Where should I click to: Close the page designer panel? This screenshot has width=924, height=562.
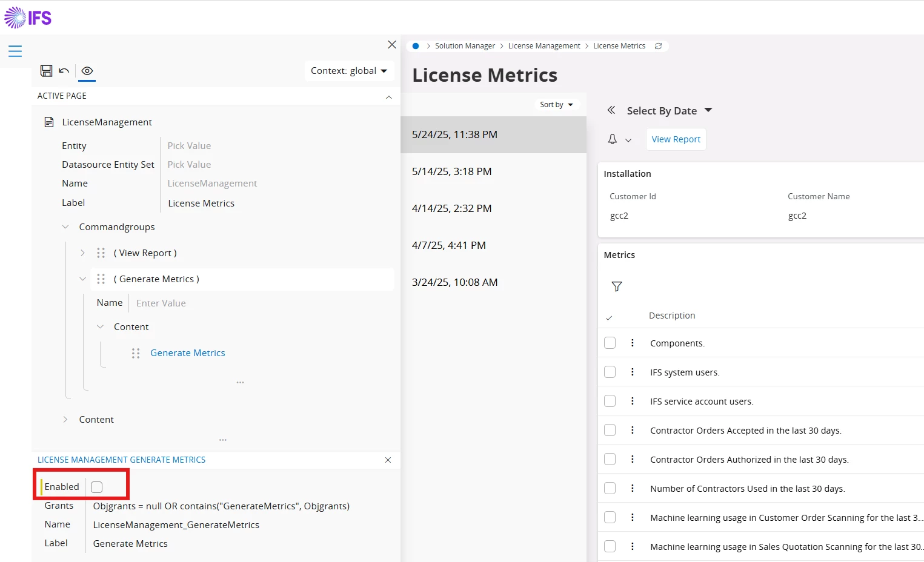pos(392,45)
